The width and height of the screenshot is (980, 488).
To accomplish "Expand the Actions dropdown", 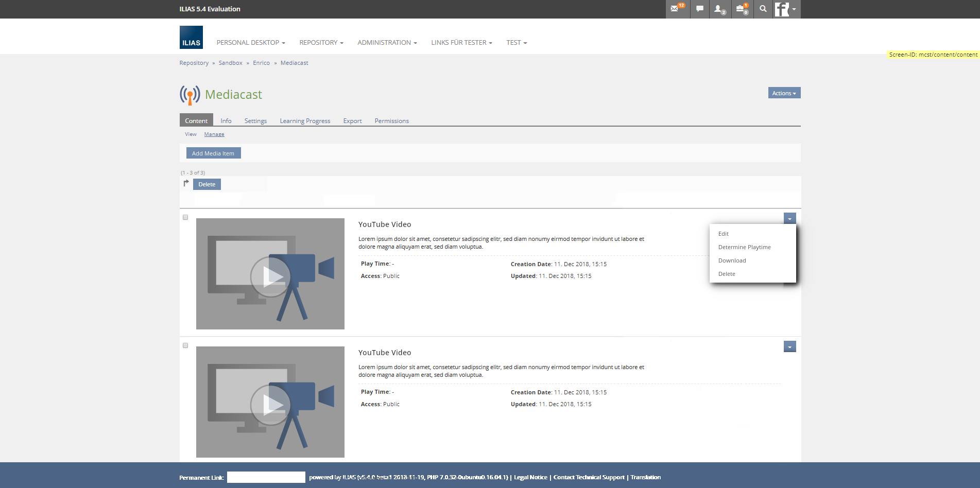I will [784, 93].
